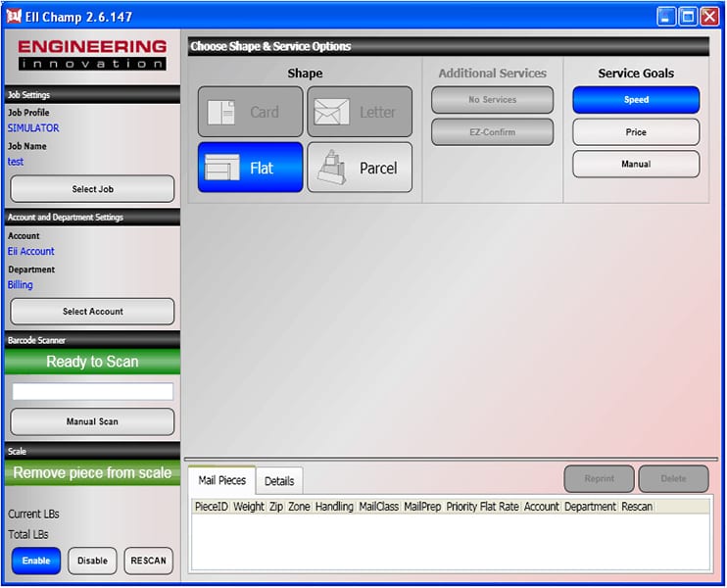The height and width of the screenshot is (588, 727).
Task: Set service goal to Manual
Action: [x=636, y=165]
